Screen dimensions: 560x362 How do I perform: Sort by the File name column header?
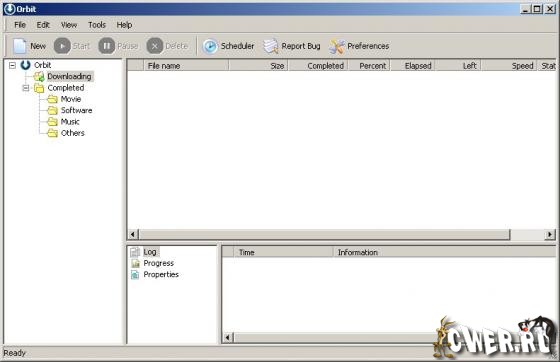[186, 66]
